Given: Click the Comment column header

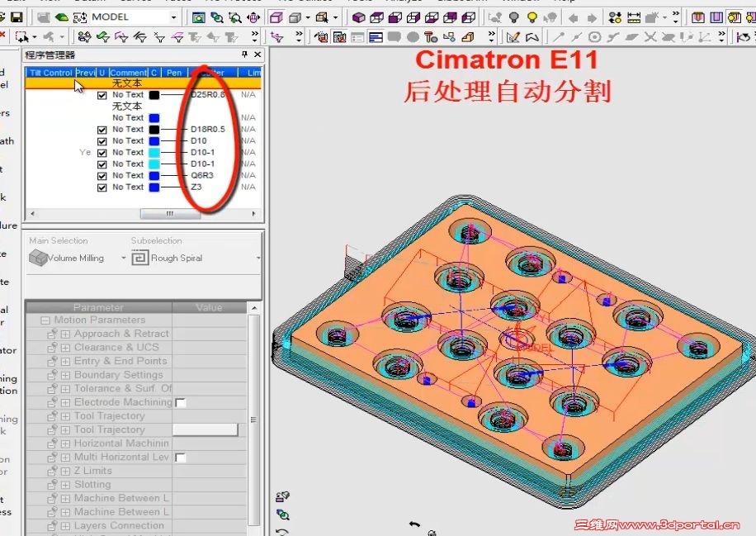Looking at the screenshot, I should [x=128, y=73].
